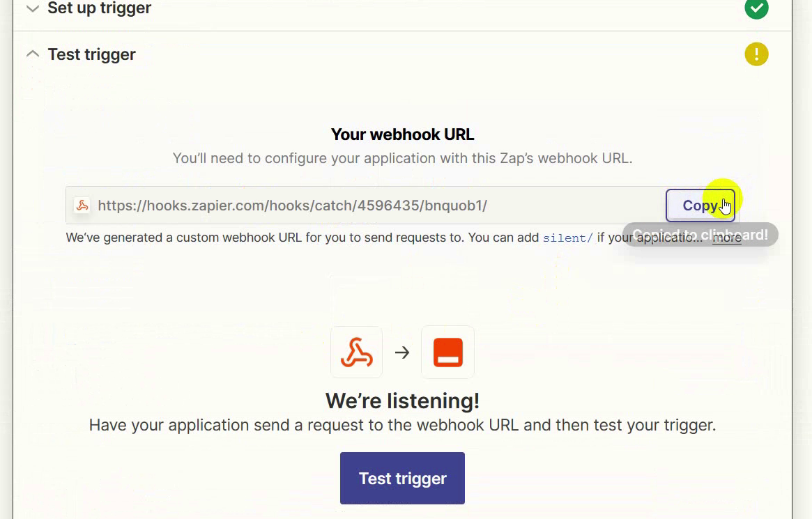812x519 pixels.
Task: Click the "Copied to clipboard!" tooltip
Action: 699,235
